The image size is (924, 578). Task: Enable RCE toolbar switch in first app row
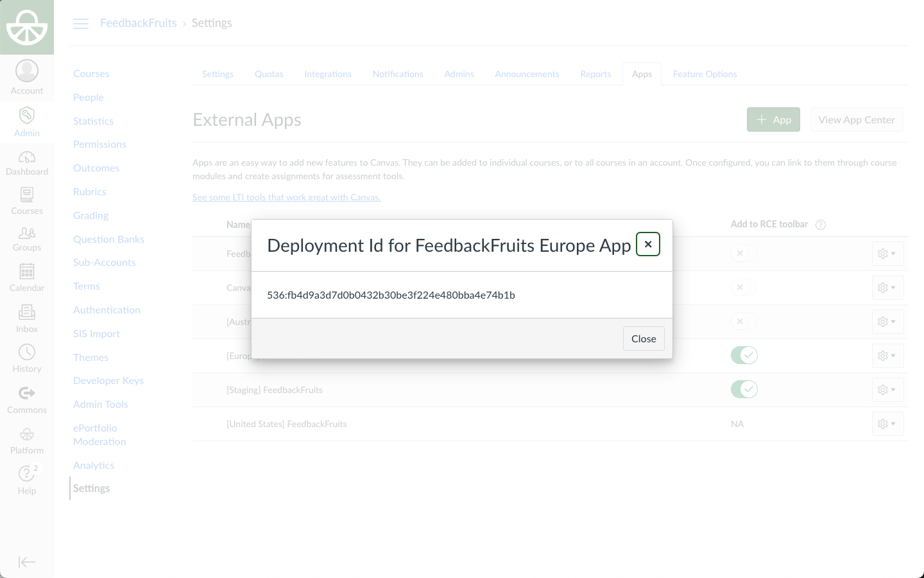tap(744, 253)
